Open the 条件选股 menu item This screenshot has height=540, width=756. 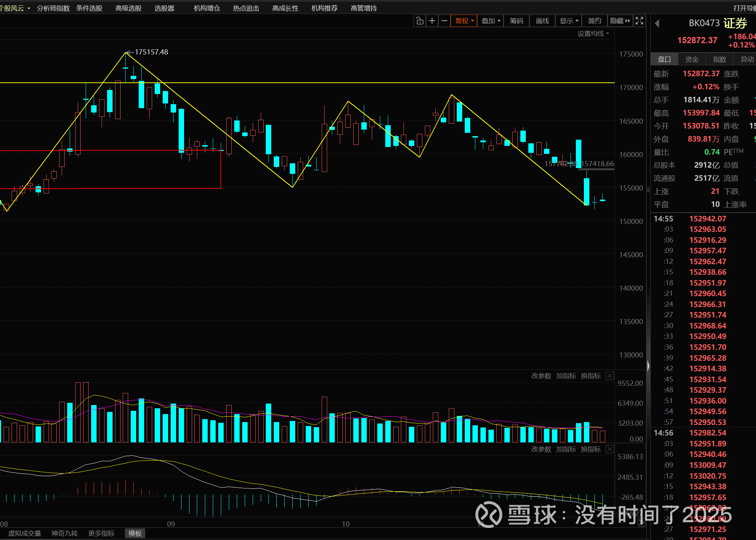pos(89,8)
